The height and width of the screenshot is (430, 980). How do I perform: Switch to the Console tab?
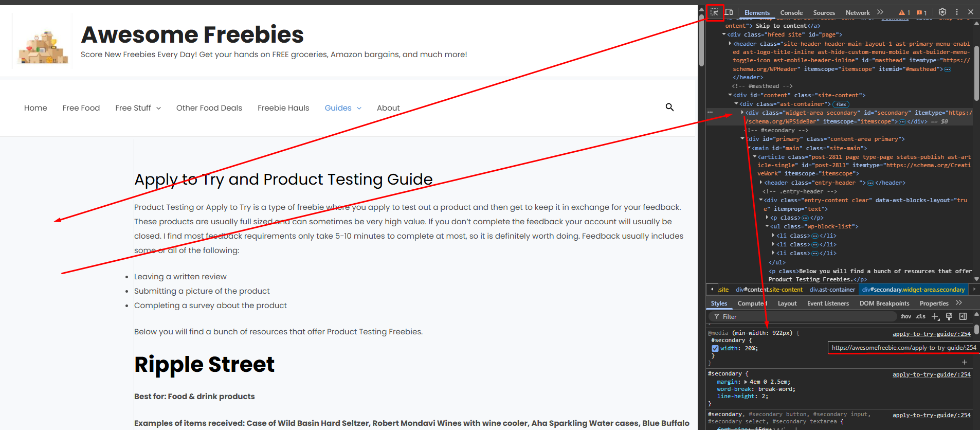point(791,13)
